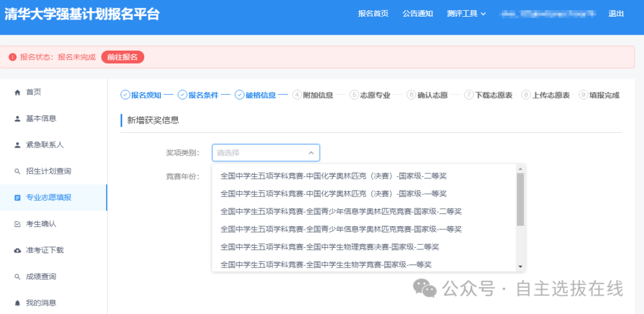Viewport: 644px width, 314px height.
Task: Click the checkbox icon beside 考生确认
Action: (17, 224)
